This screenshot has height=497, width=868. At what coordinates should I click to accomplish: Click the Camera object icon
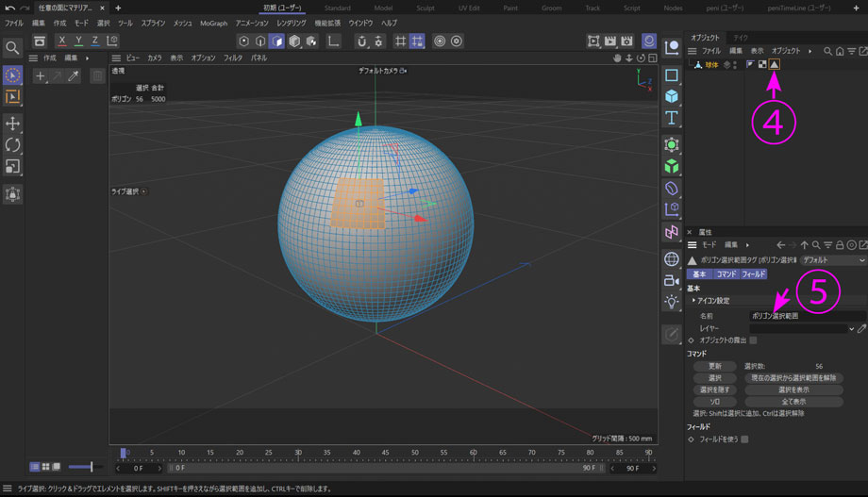(x=672, y=280)
